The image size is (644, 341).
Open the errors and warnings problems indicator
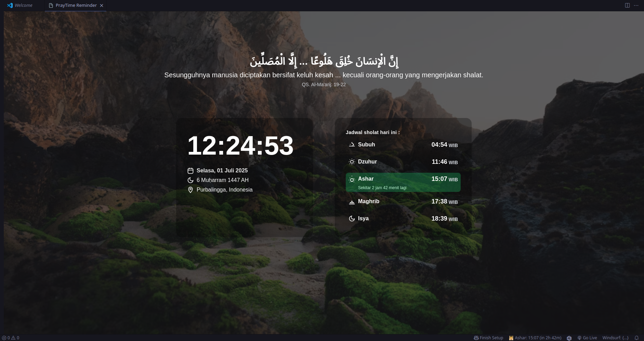(x=11, y=338)
